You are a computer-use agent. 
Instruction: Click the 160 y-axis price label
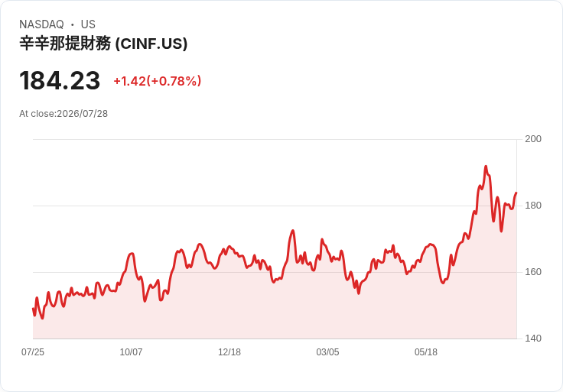click(533, 272)
